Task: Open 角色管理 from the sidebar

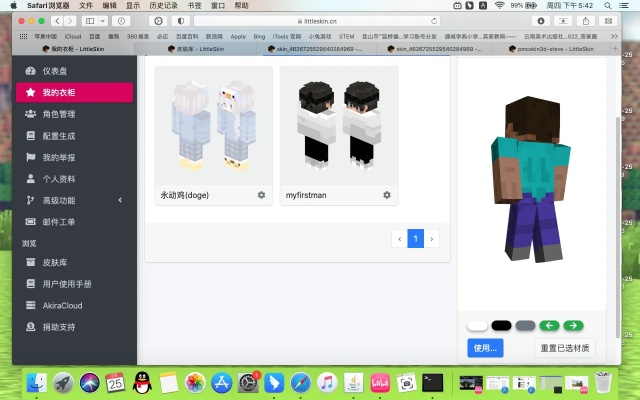Action: tap(74, 114)
